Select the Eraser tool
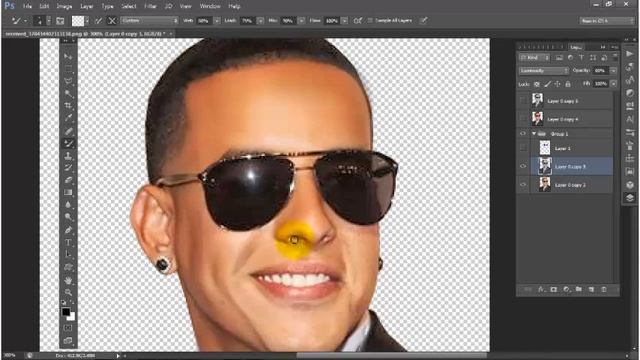The height and width of the screenshot is (360, 640). pyautogui.click(x=68, y=180)
